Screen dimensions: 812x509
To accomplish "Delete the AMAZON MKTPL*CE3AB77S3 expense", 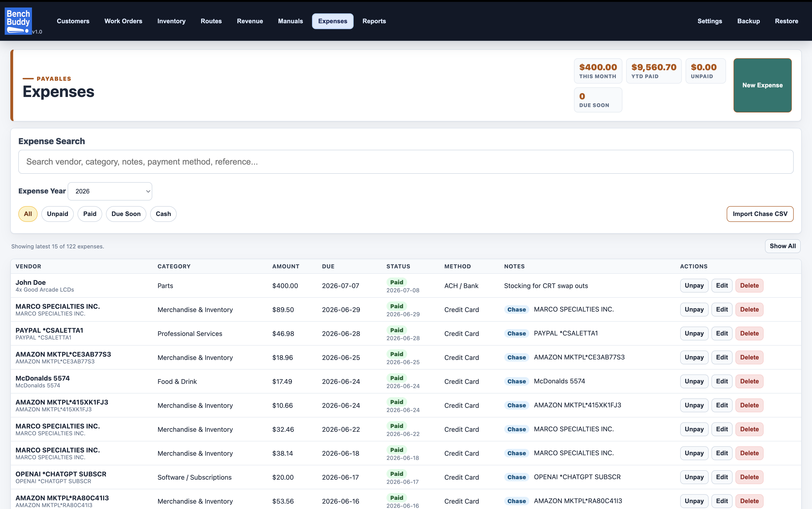I will click(x=749, y=357).
